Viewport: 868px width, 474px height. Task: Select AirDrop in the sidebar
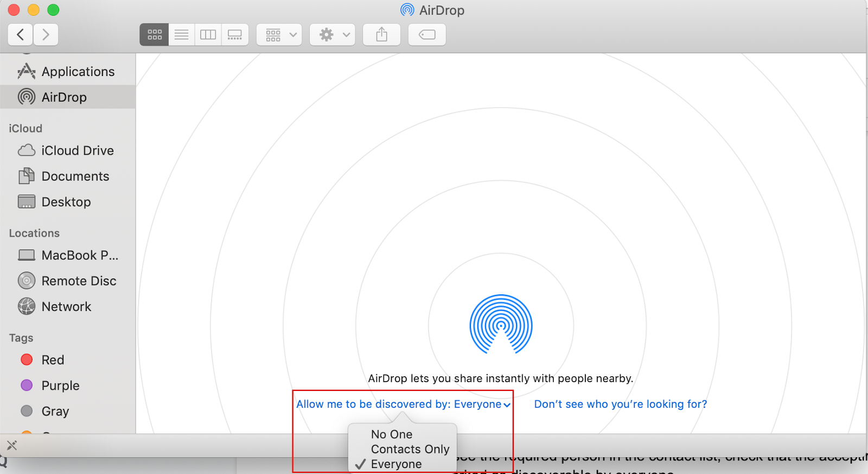click(68, 97)
